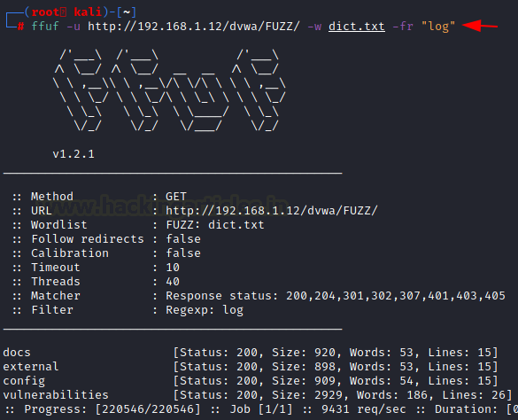Viewport: 518px width, 420px height.
Task: Click the ffuf command word
Action: click(x=45, y=26)
